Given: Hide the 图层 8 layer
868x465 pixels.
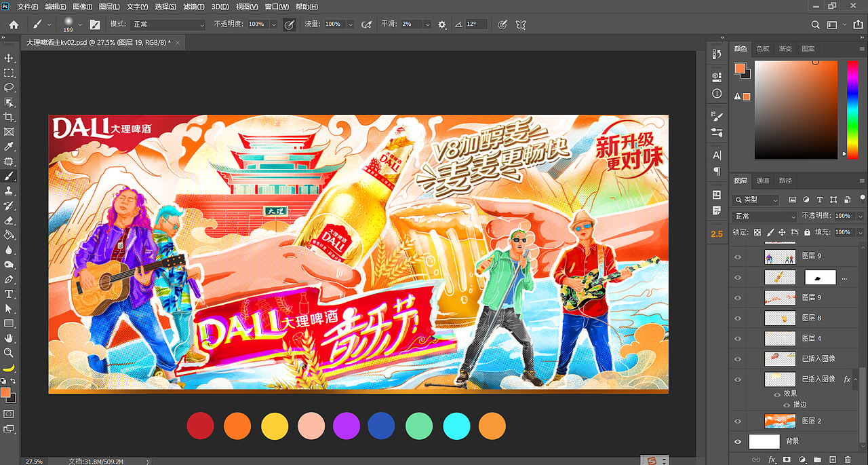Looking at the screenshot, I should (738, 318).
